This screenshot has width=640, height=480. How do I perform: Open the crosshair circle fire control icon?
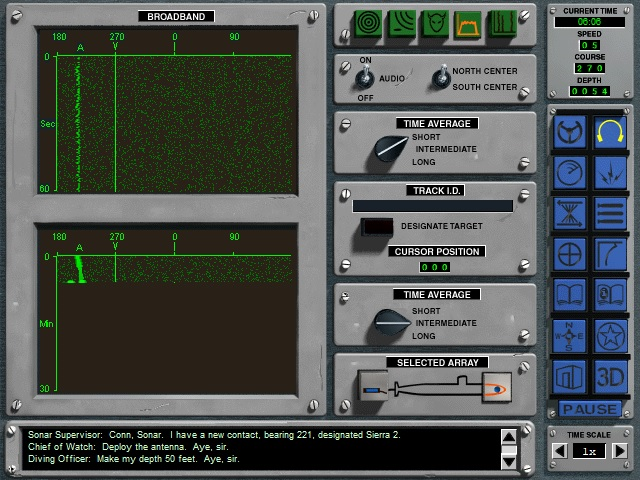[x=570, y=254]
